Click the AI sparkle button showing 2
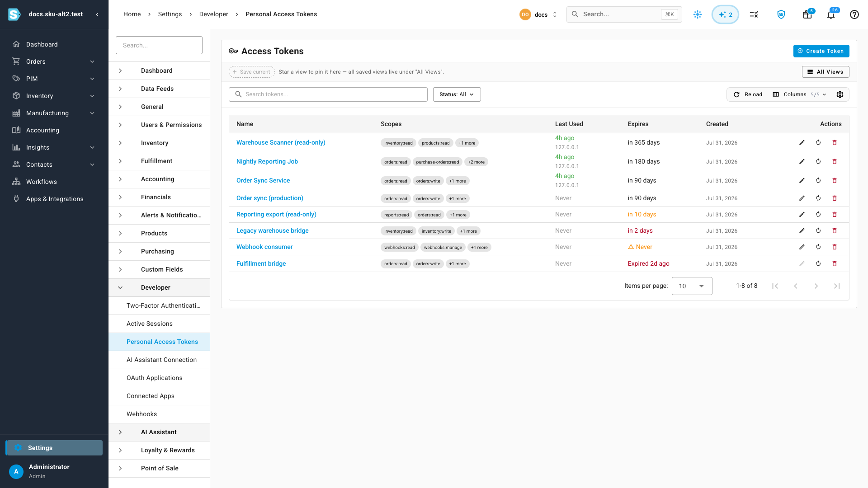 point(725,14)
